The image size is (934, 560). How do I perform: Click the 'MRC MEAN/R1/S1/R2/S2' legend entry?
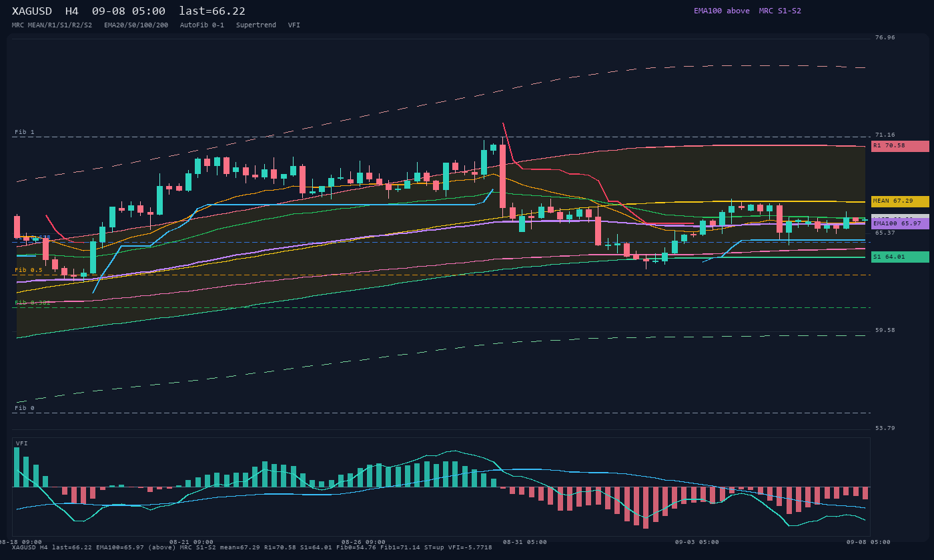click(52, 25)
